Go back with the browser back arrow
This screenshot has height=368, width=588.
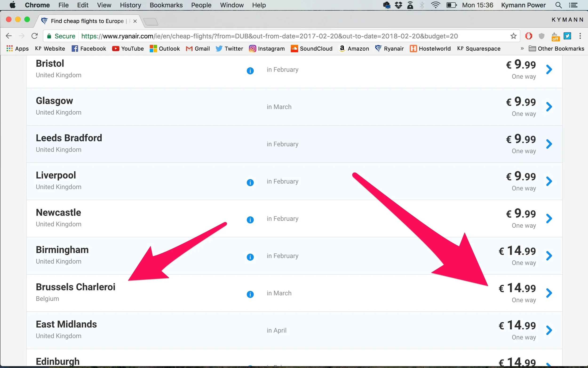(x=9, y=36)
